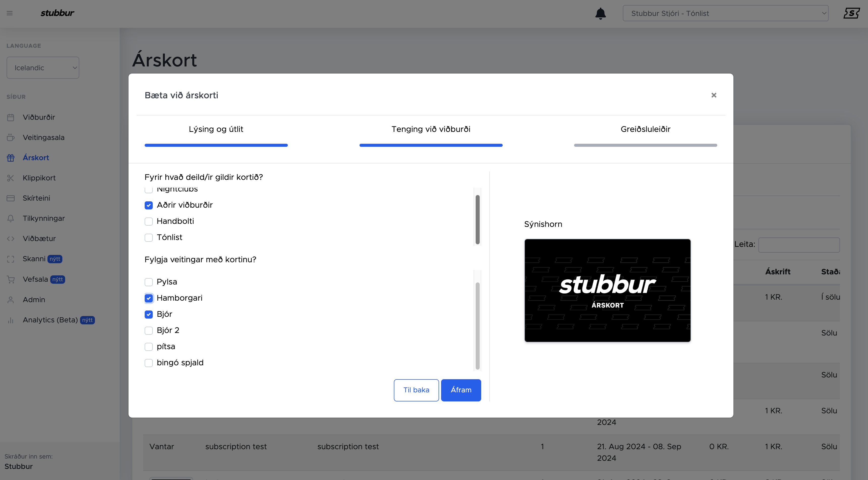Click the Stubbur S logo icon
This screenshot has height=480, width=868.
click(852, 13)
